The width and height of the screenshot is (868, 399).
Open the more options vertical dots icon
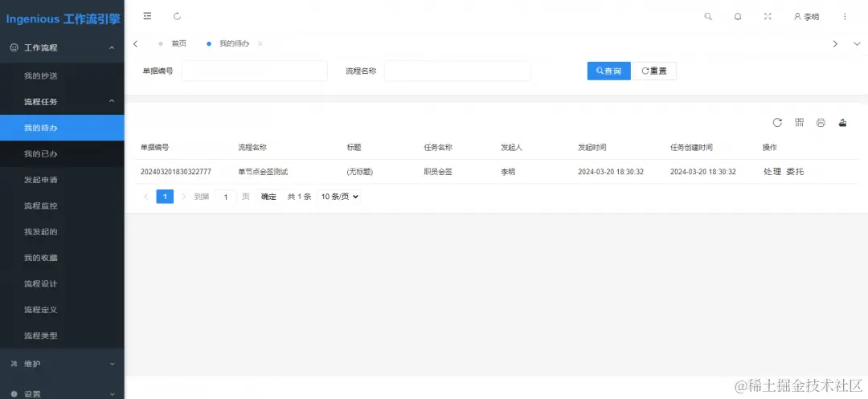point(845,17)
